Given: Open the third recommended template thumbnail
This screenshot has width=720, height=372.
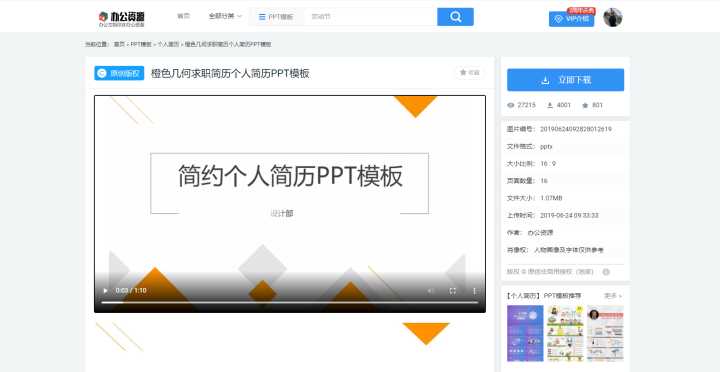Looking at the screenshot, I should [605, 333].
